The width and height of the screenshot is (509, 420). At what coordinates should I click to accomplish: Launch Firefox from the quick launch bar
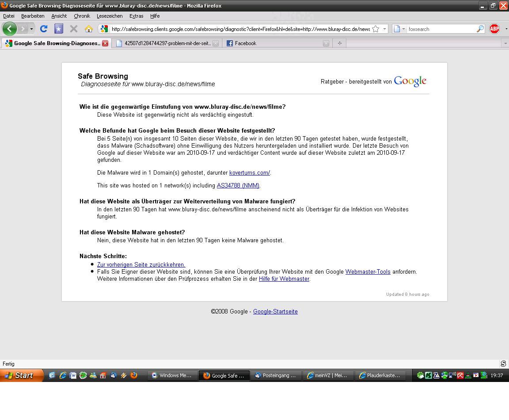click(134, 375)
